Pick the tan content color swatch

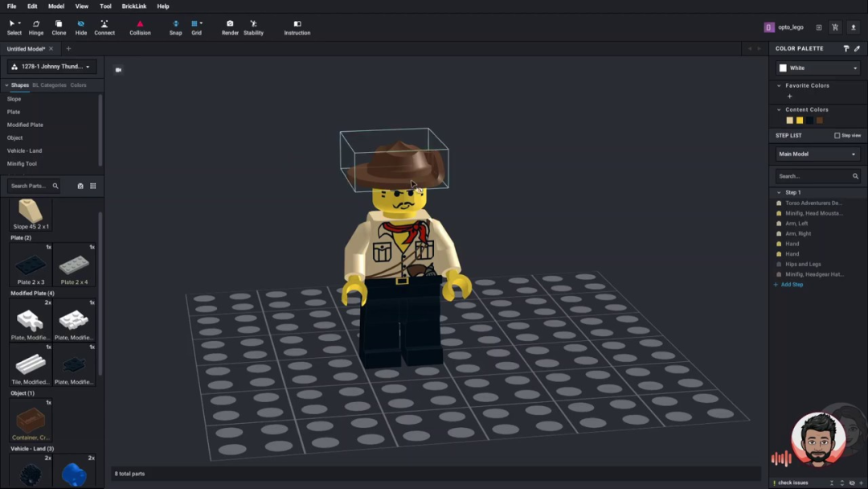coord(789,120)
